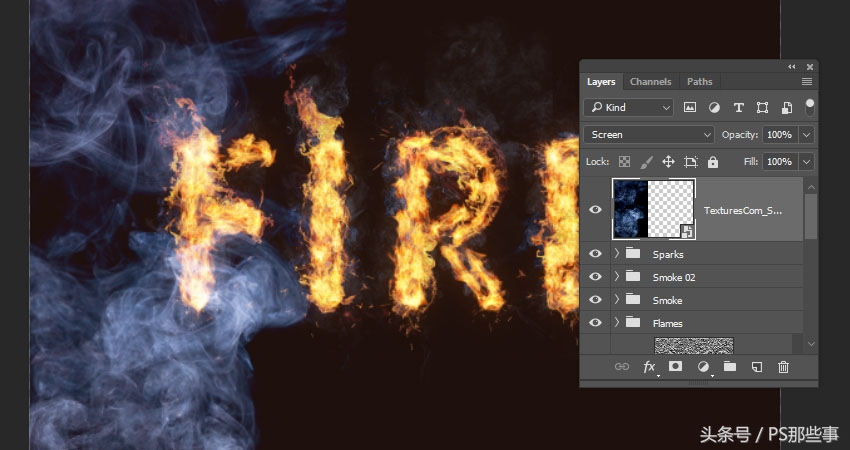850x450 pixels.
Task: Click the Link layers icon
Action: coord(622,367)
